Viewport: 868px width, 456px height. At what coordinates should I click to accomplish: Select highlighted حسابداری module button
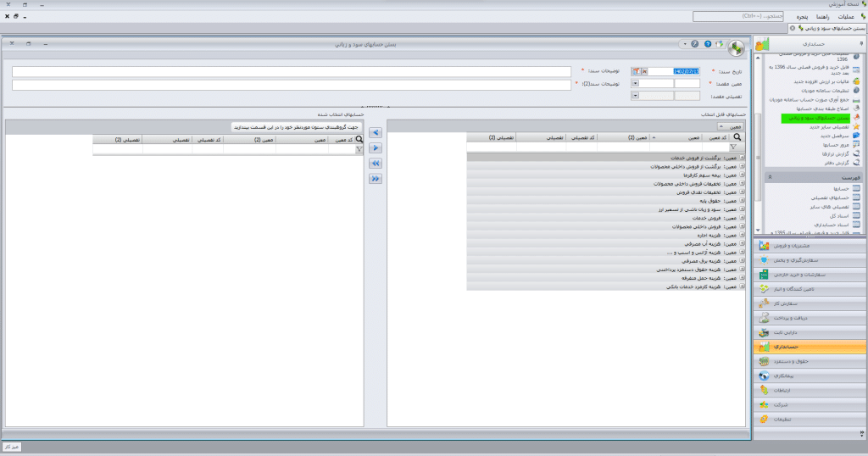(x=810, y=347)
